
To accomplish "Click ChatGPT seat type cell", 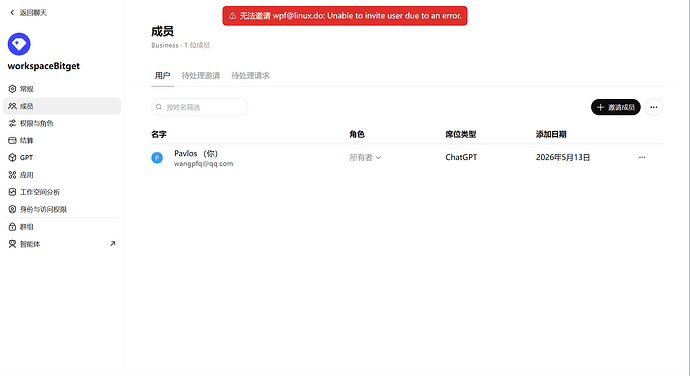I will [x=461, y=157].
